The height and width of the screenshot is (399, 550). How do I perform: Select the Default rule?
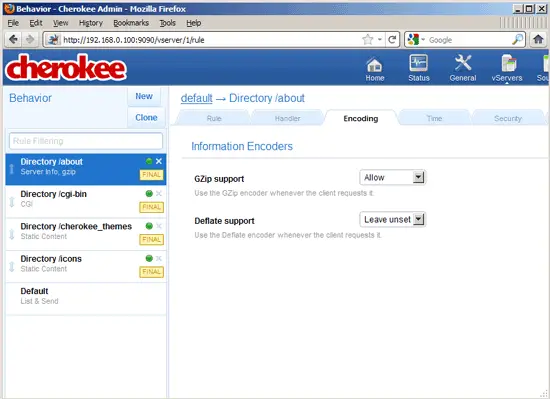[x=86, y=299]
